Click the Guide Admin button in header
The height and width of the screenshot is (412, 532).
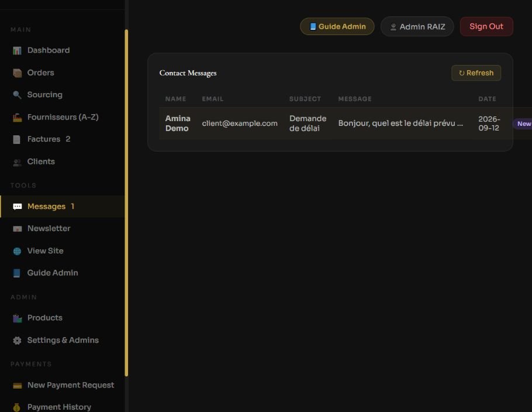pyautogui.click(x=337, y=26)
